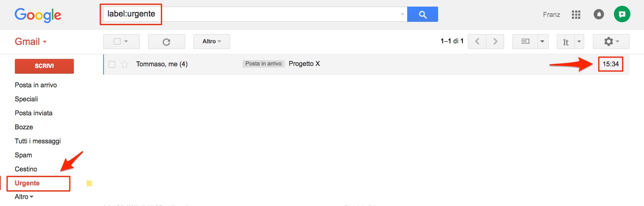Screen dimensions: 644x206
Task: Open the notifications bell icon
Action: [x=599, y=14]
